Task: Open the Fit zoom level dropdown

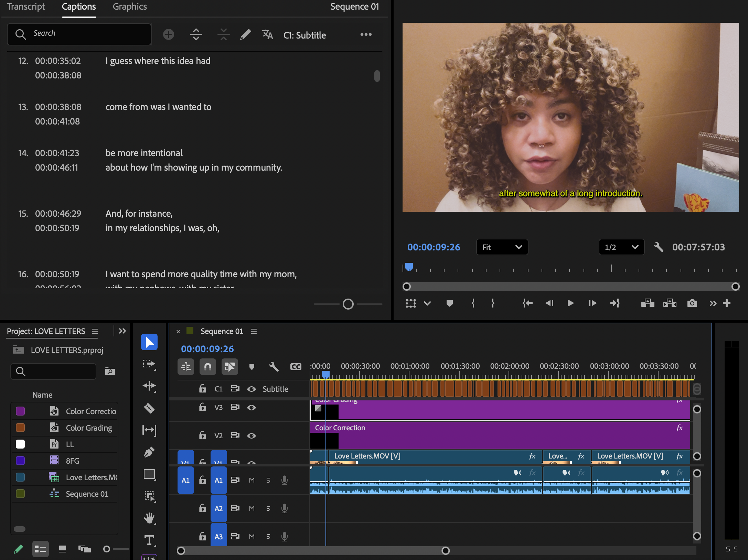Action: pyautogui.click(x=502, y=247)
